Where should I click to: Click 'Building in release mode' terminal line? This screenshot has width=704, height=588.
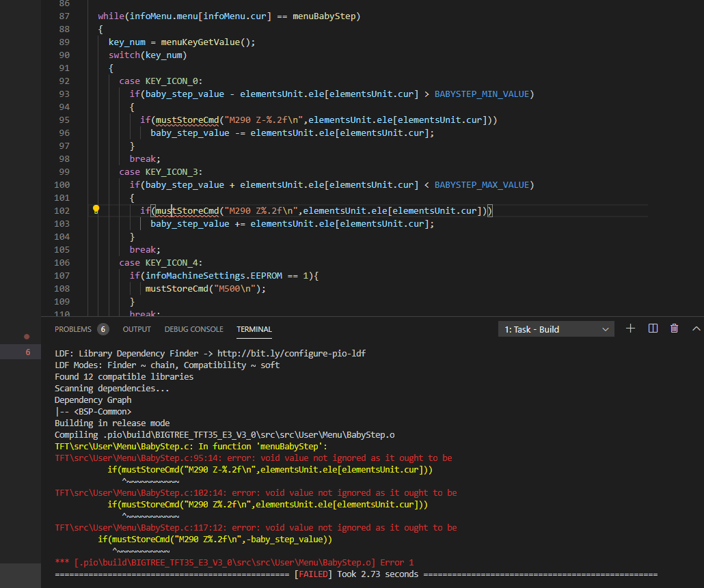pyautogui.click(x=112, y=423)
